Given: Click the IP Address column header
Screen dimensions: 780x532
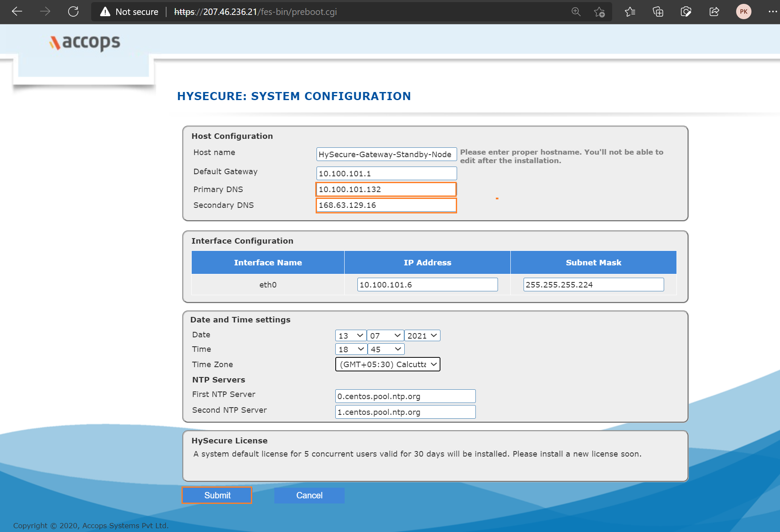Looking at the screenshot, I should coord(427,262).
